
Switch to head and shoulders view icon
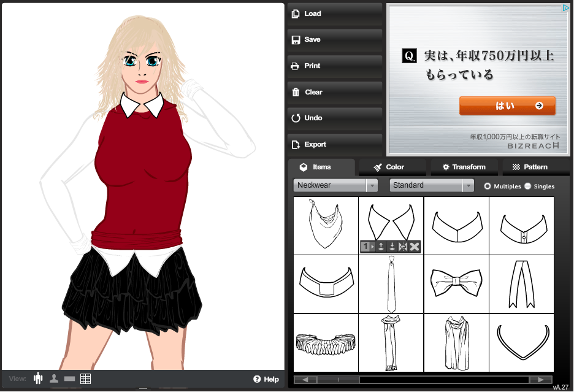(54, 379)
